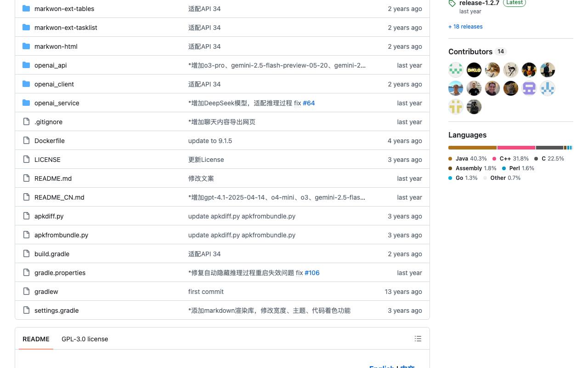Open the 'first commit' commit message
This screenshot has height=368, width=588.
click(x=206, y=292)
